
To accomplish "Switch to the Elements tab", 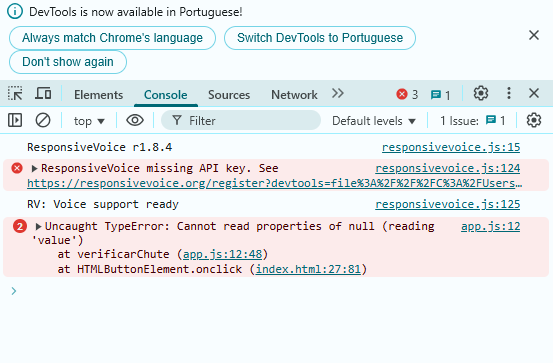I will 98,95.
